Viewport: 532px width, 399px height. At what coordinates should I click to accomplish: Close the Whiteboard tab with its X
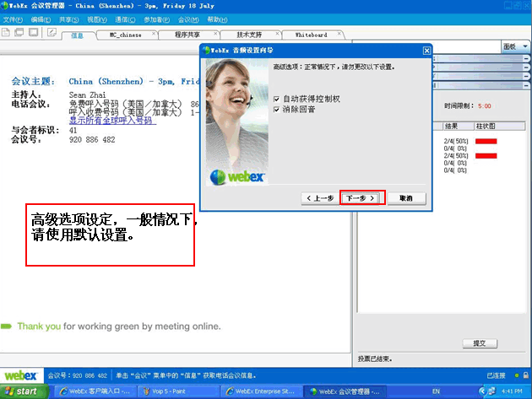click(x=339, y=34)
